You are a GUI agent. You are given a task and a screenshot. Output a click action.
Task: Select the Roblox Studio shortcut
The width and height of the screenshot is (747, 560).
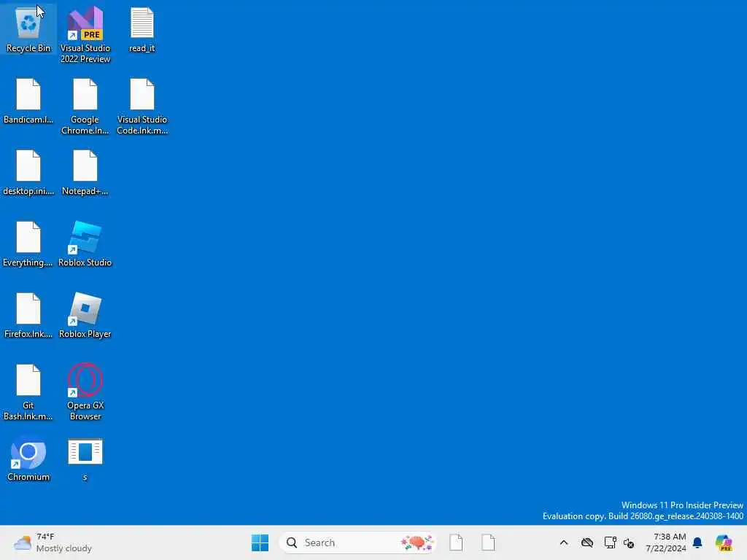coord(85,244)
